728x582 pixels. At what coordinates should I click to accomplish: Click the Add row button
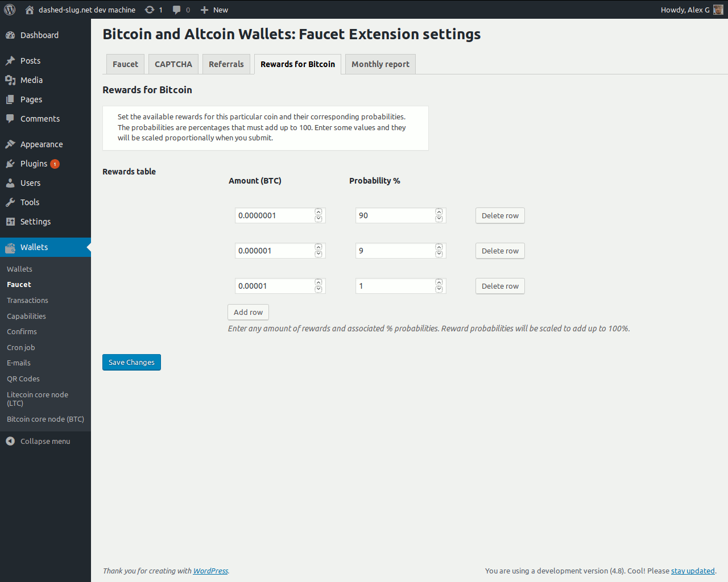[248, 312]
